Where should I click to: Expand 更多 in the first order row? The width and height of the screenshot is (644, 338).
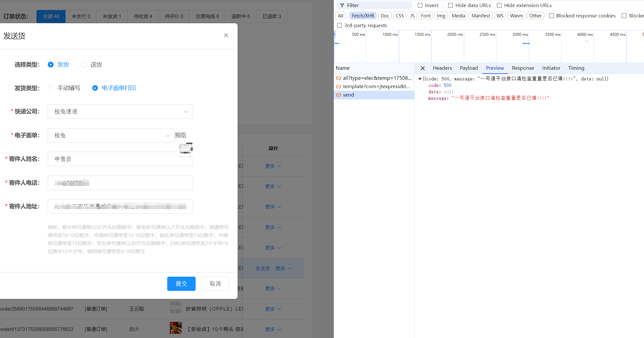pos(273,166)
